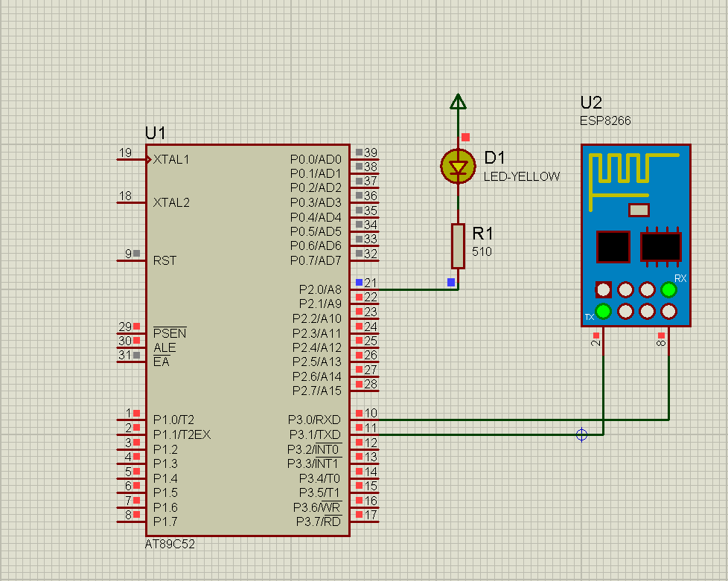
Task: Click the P0.0/AD0 pin label
Action: [x=316, y=159]
